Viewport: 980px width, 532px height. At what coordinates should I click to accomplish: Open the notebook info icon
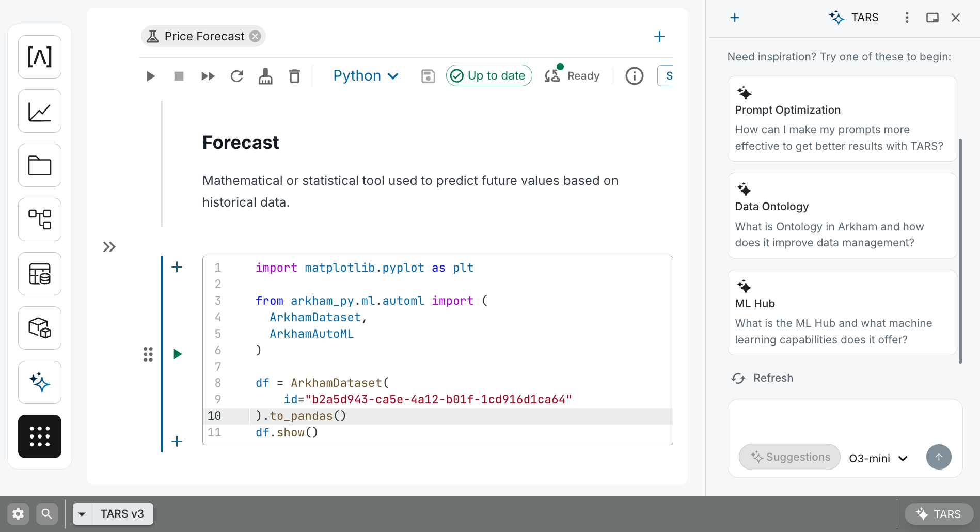pos(635,76)
